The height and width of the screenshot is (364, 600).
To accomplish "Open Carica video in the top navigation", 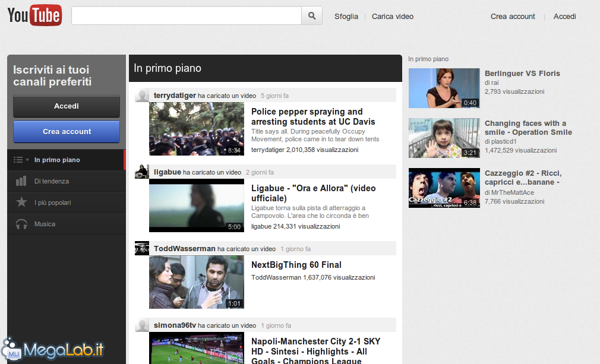I will [393, 17].
